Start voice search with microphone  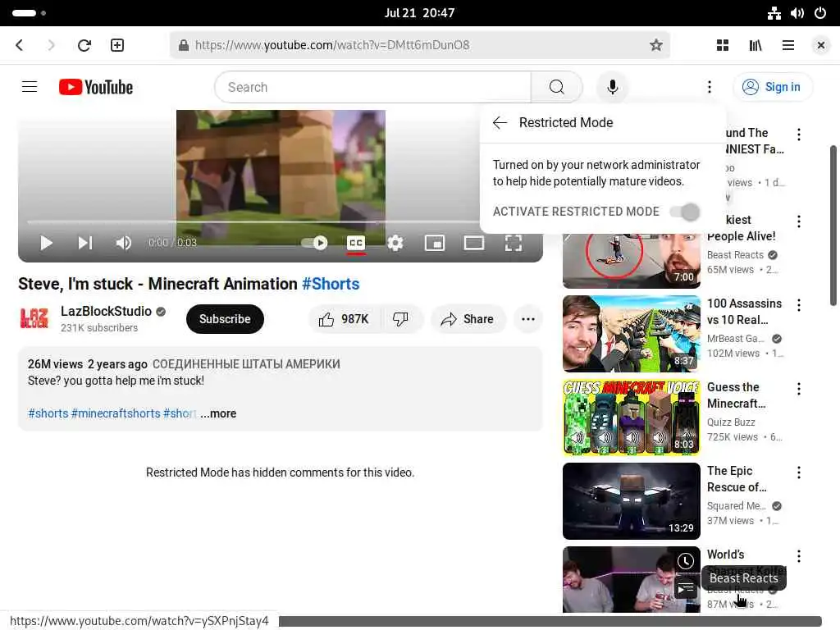click(x=612, y=87)
